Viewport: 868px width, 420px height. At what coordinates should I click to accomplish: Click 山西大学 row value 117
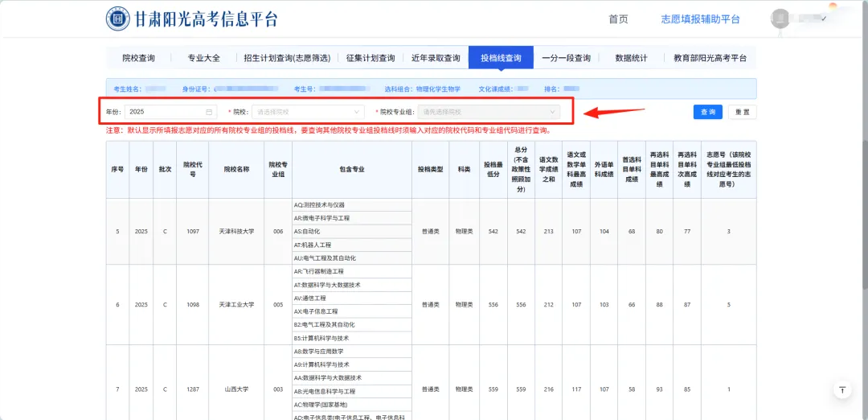(x=576, y=389)
